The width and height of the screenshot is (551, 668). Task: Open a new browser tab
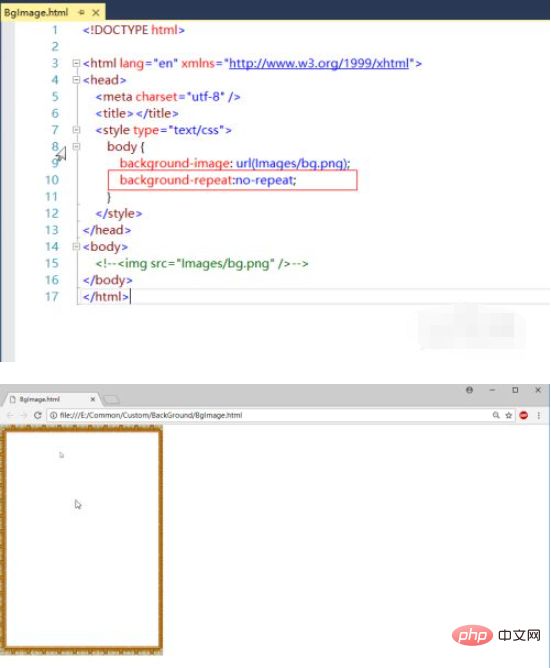click(x=112, y=399)
